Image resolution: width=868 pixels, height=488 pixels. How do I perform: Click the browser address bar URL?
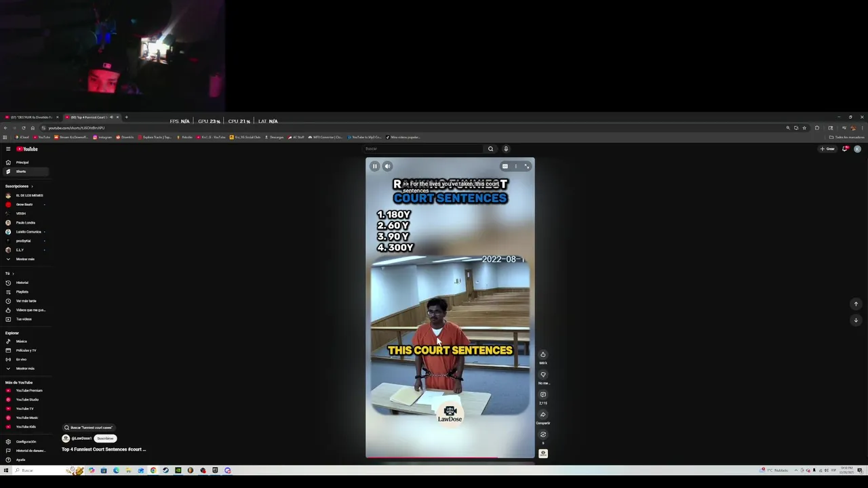pos(76,128)
